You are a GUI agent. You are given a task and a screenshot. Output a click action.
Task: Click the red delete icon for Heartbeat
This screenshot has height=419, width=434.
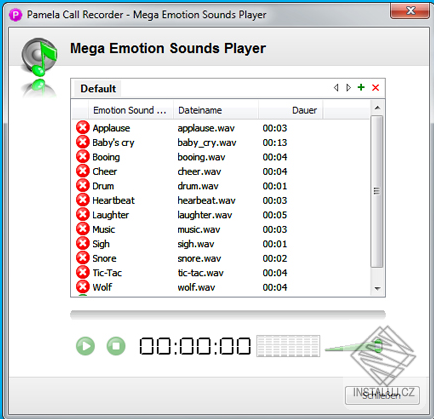[x=83, y=200]
